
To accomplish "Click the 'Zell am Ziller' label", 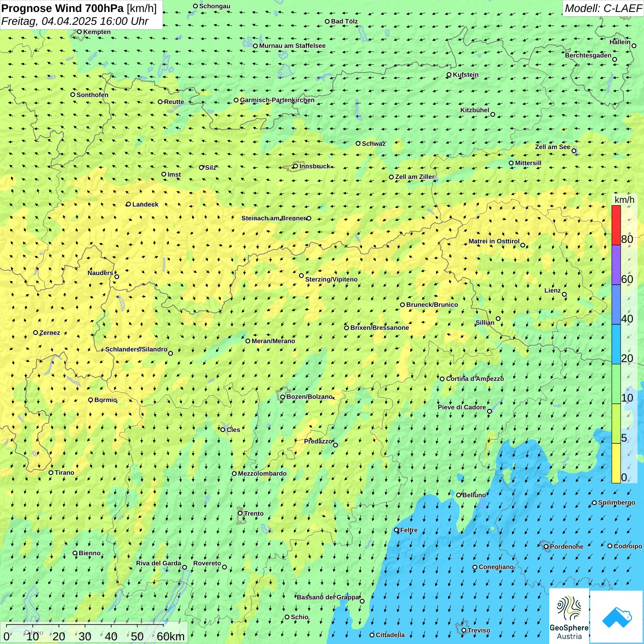I will 415,177.
